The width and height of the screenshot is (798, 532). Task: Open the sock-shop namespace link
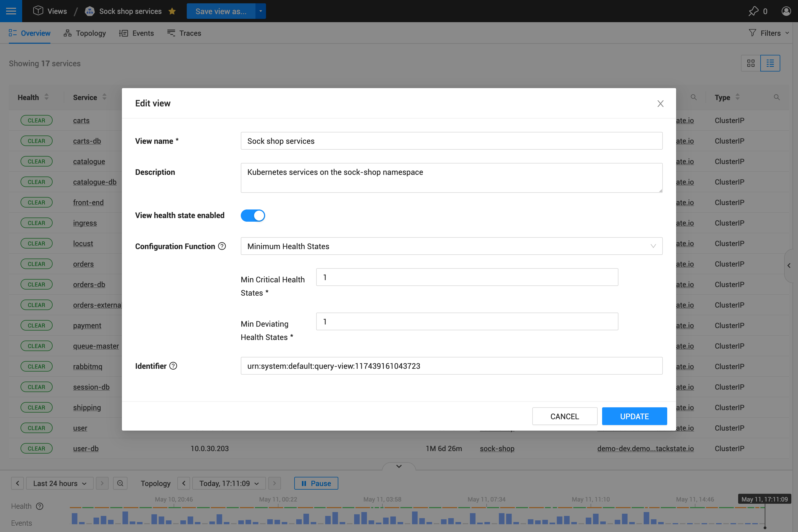pyautogui.click(x=497, y=448)
